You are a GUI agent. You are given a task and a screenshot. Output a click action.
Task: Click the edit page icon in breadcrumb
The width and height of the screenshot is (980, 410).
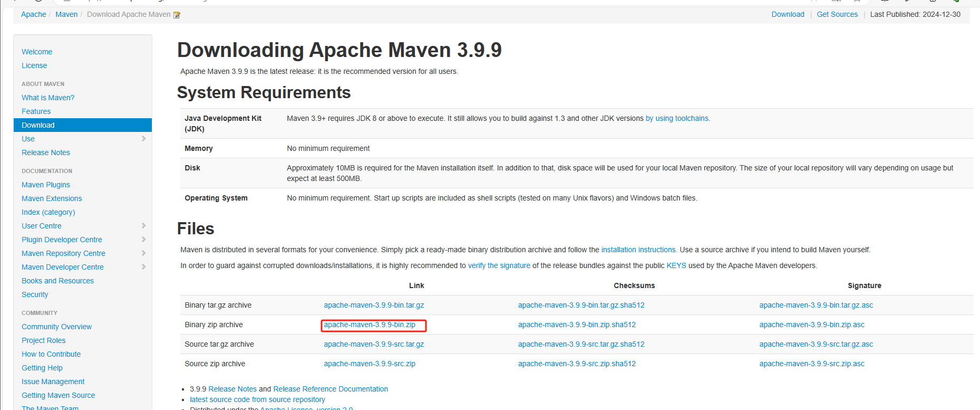[x=177, y=15]
